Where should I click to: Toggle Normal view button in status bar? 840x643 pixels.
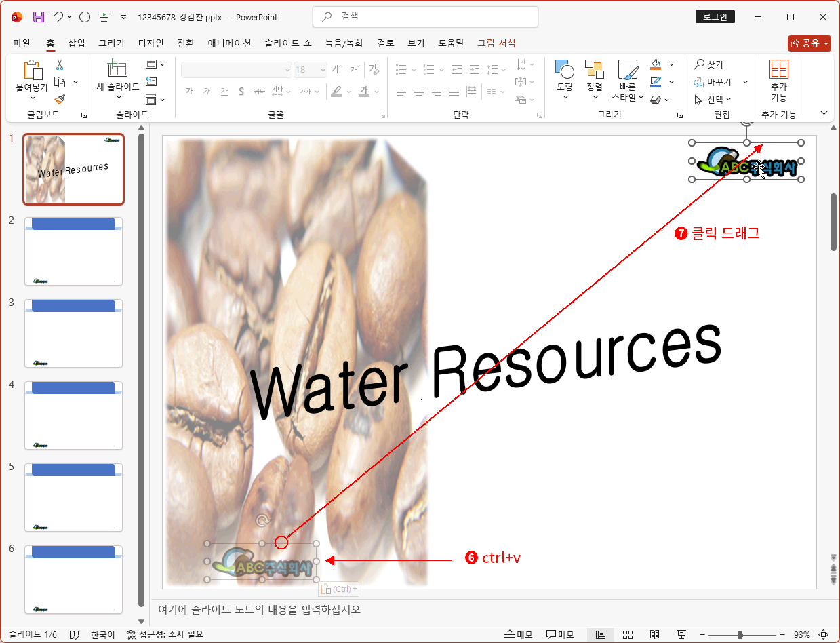(x=601, y=635)
